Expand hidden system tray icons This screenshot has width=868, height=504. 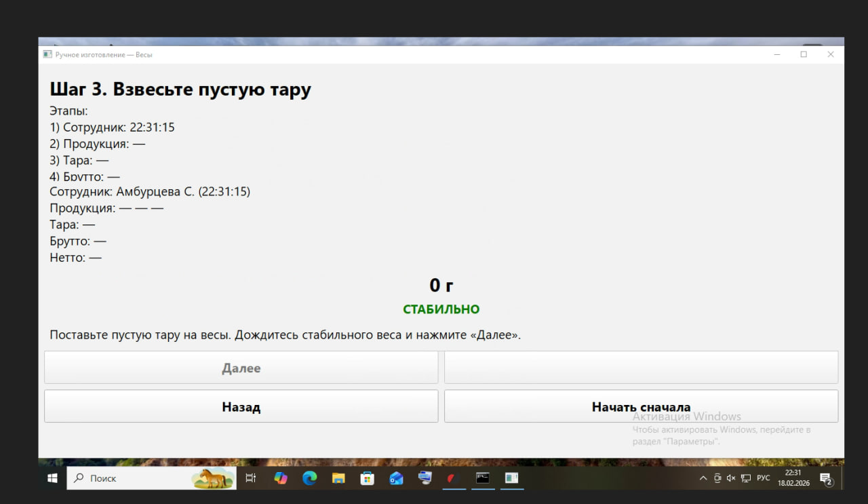pyautogui.click(x=703, y=478)
